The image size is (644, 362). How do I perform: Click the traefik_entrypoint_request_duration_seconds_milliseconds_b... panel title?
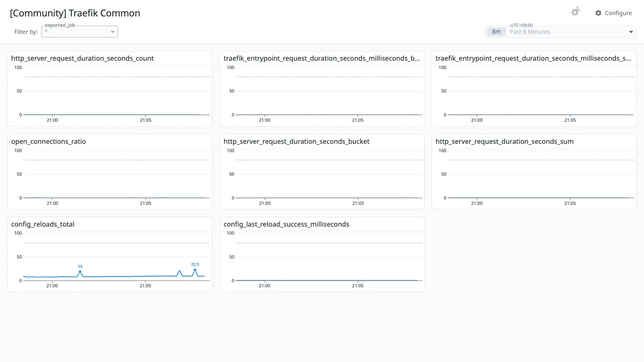[x=322, y=58]
